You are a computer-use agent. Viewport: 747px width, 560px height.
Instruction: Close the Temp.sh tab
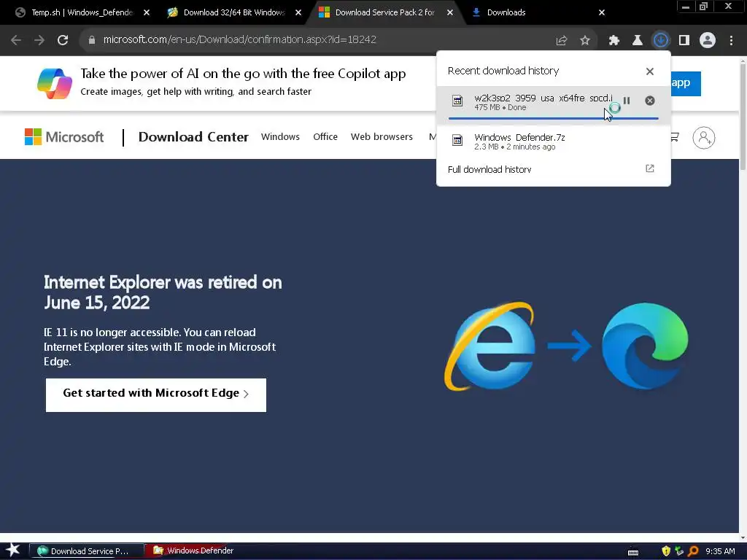[x=147, y=13]
